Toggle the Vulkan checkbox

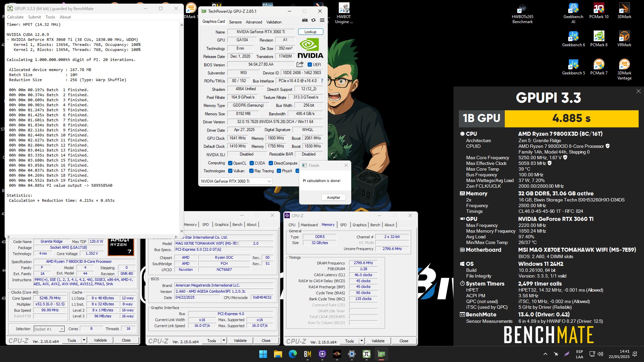230,171
